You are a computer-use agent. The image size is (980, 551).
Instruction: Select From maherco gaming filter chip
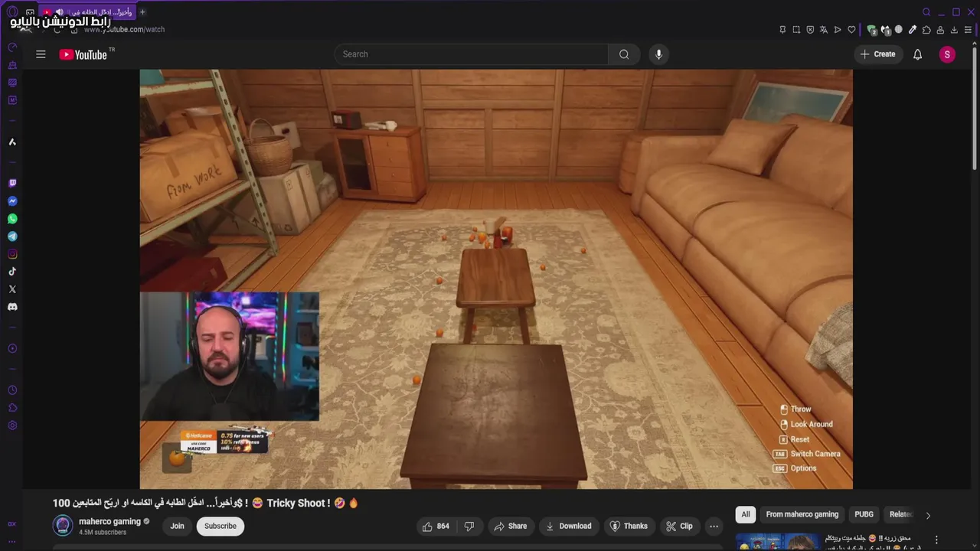tap(802, 514)
